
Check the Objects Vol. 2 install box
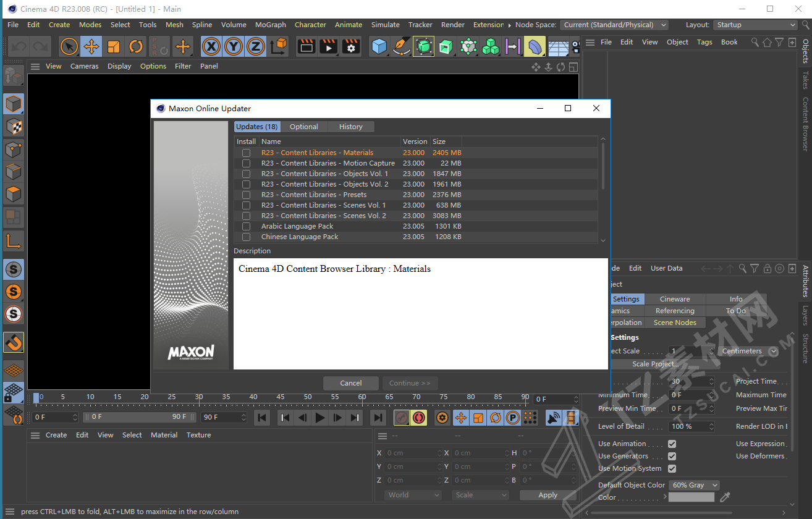tap(246, 184)
